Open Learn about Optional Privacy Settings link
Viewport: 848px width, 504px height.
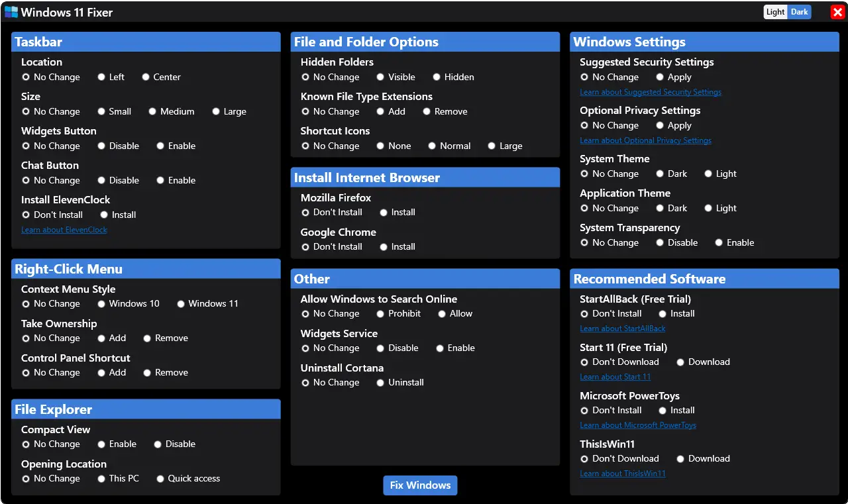coord(645,140)
